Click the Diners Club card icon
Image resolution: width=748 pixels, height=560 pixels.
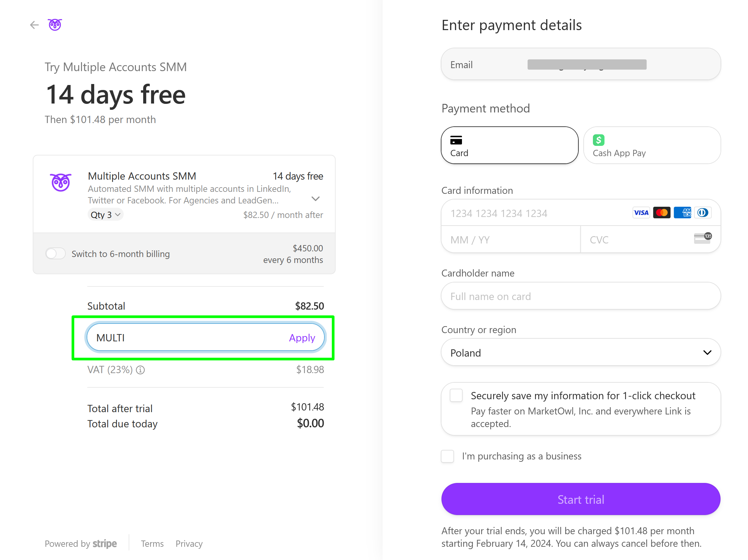pyautogui.click(x=703, y=213)
